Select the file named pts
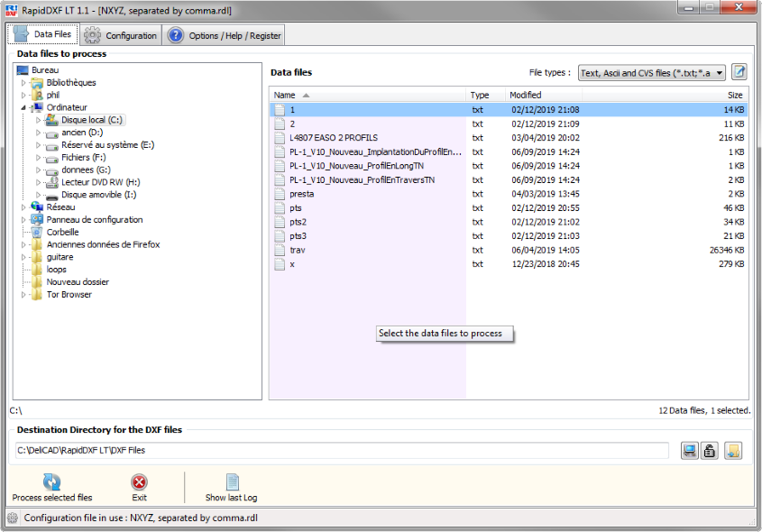Screen dimensions: 762x532 (509, 208)
